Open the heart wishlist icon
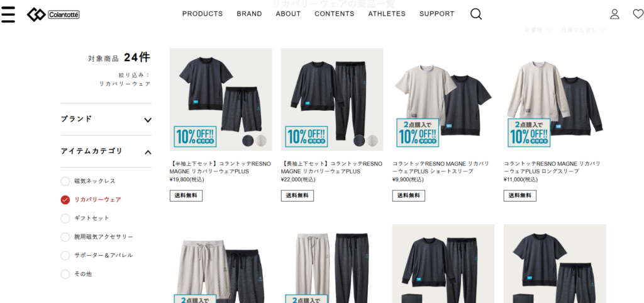The width and height of the screenshot is (644, 303). [x=638, y=14]
